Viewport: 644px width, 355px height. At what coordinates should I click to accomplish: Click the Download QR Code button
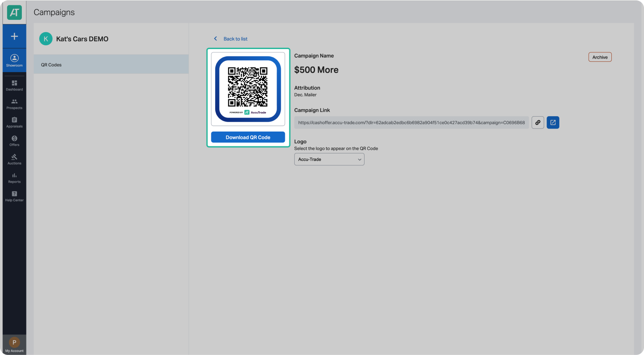point(248,137)
